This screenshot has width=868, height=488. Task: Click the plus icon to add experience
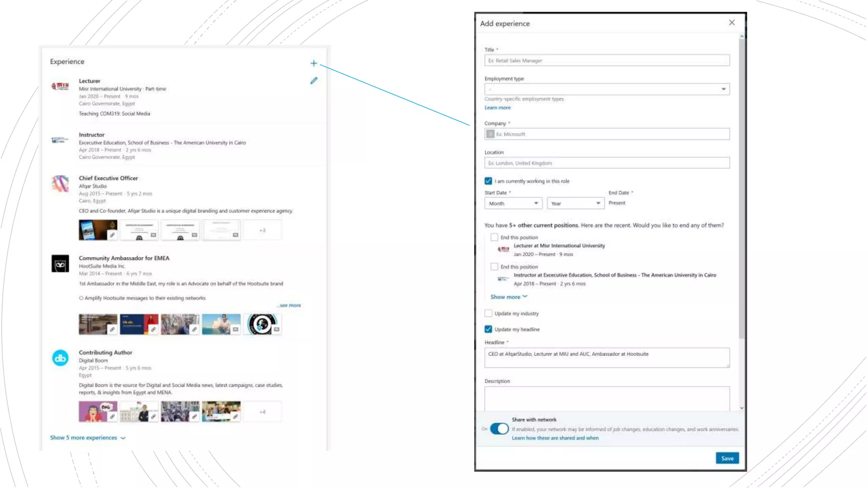click(314, 63)
